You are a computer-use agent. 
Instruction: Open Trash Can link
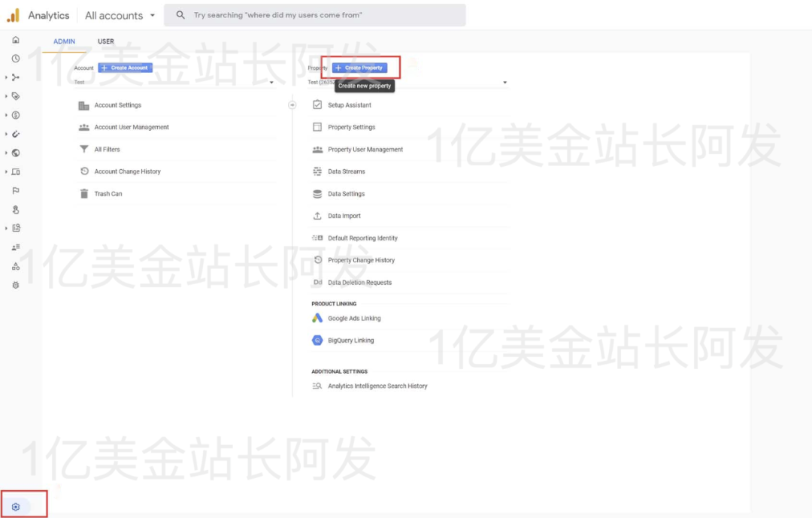(108, 194)
